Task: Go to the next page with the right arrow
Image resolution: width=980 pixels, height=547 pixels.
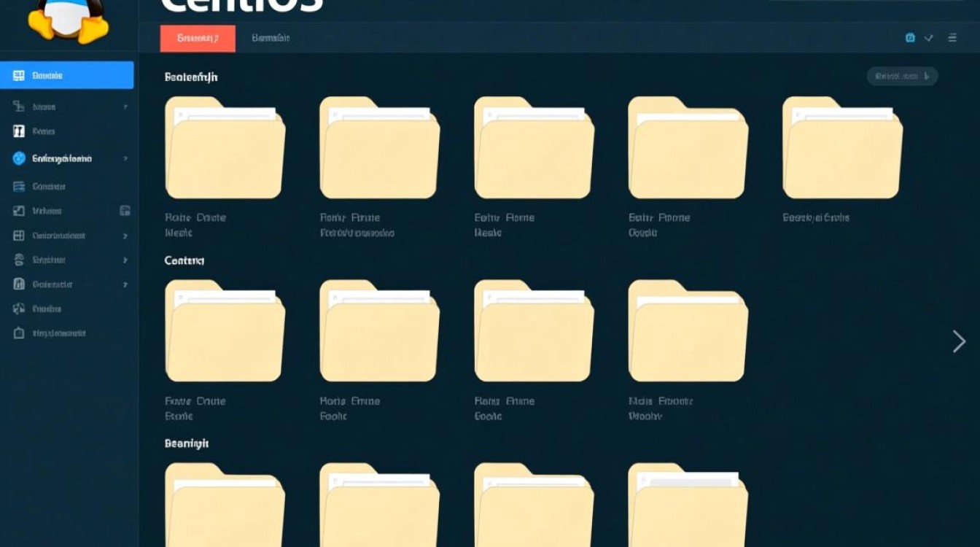Action: click(x=959, y=341)
